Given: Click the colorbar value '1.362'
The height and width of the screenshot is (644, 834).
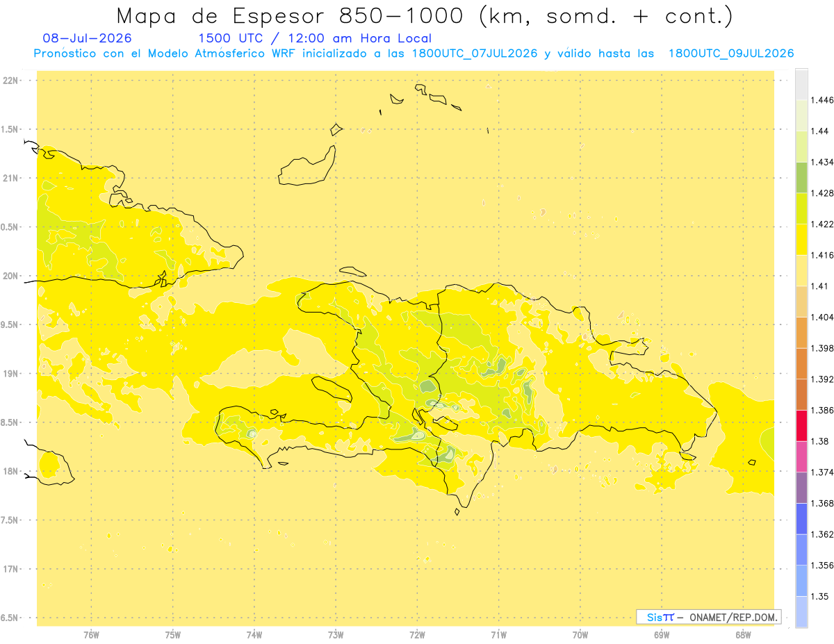Looking at the screenshot, I should coord(821,534).
